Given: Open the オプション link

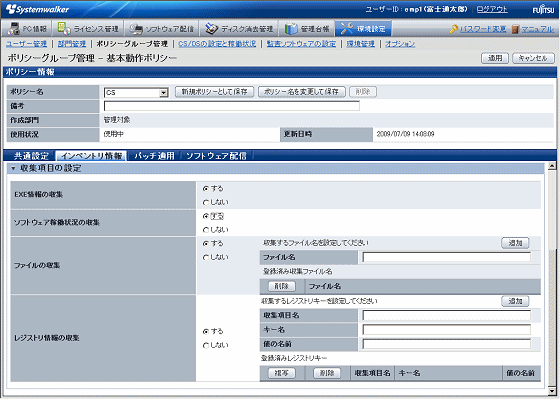Looking at the screenshot, I should pyautogui.click(x=400, y=44).
